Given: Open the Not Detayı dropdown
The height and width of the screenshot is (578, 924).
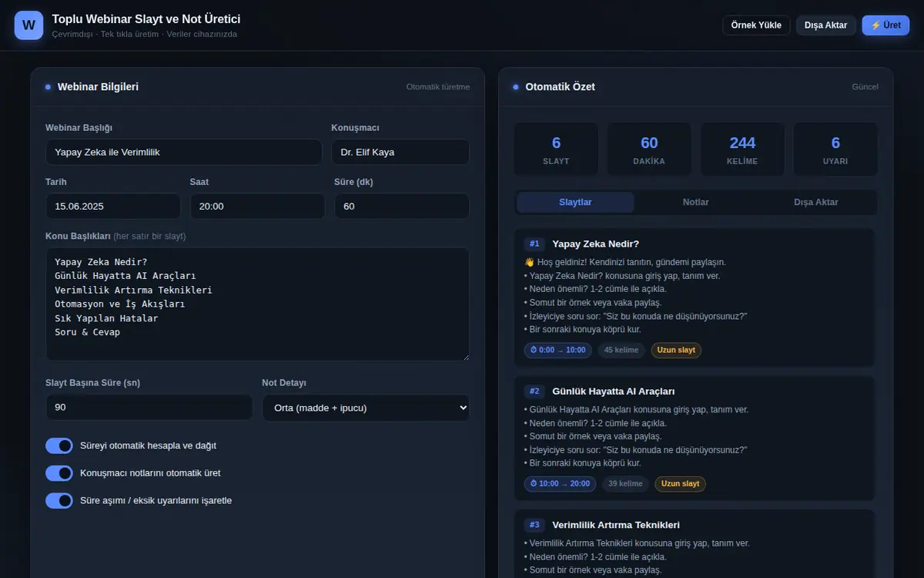Looking at the screenshot, I should pos(366,408).
